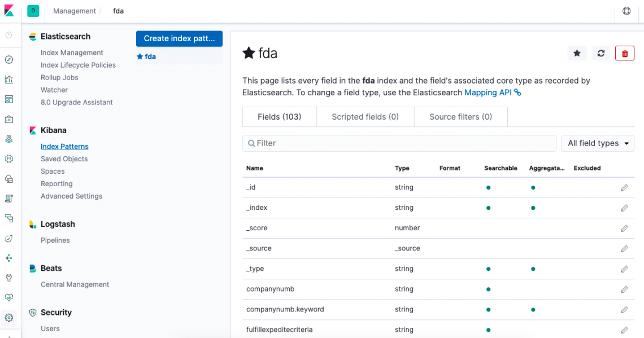644x338 pixels.
Task: Edit the _id field using pencil icon
Action: pyautogui.click(x=624, y=187)
